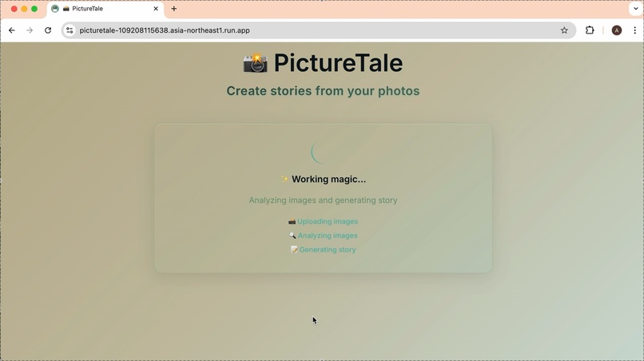Open site information icon in address bar
The width and height of the screenshot is (644, 361).
(x=70, y=30)
